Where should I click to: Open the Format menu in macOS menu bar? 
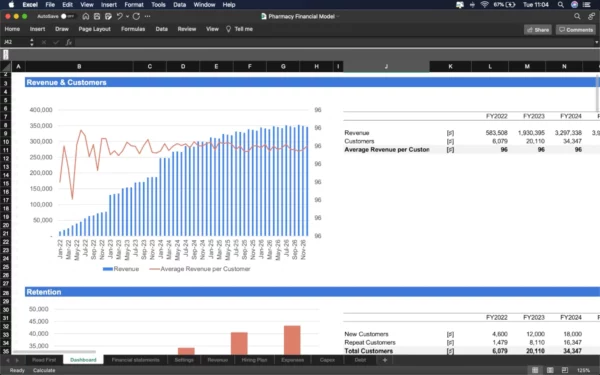tap(134, 5)
